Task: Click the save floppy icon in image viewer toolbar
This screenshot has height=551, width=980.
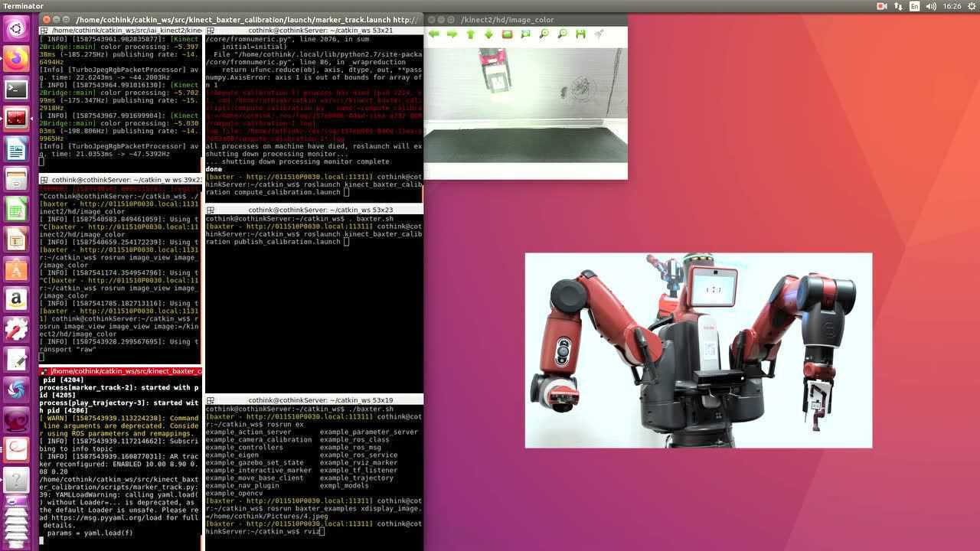Action: [x=580, y=34]
